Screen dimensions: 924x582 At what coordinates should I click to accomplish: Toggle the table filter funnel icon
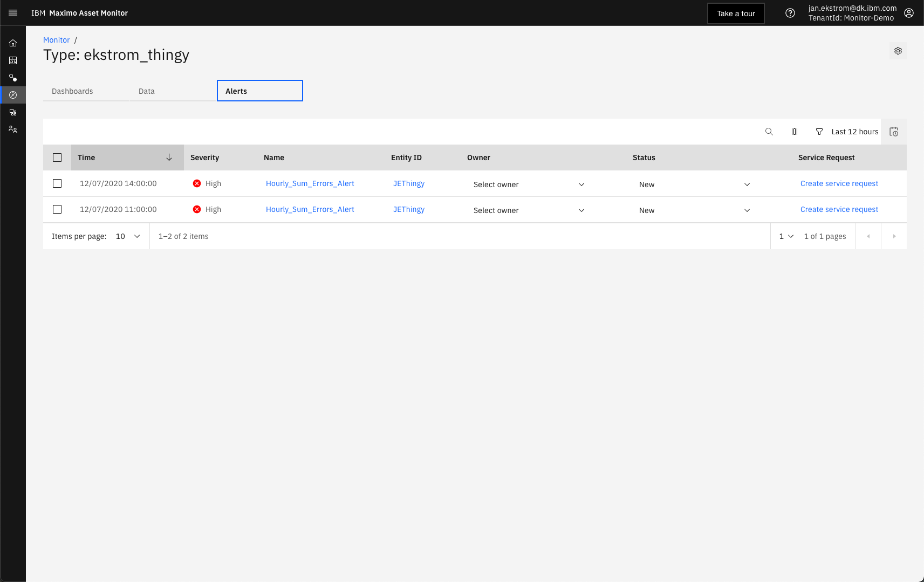click(x=819, y=132)
